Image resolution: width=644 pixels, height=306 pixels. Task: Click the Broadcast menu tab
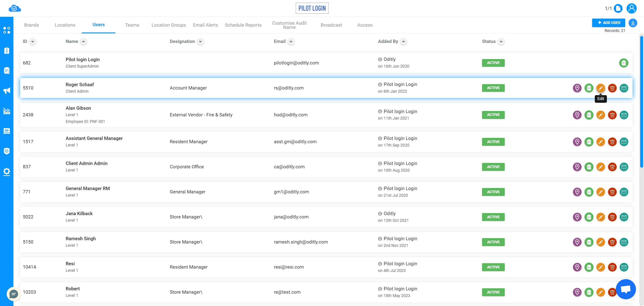click(331, 25)
